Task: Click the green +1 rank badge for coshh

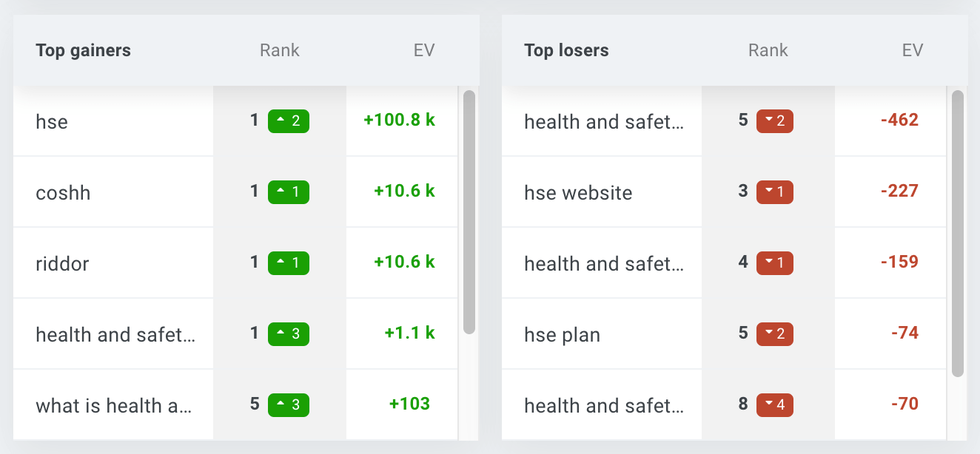Action: click(289, 192)
